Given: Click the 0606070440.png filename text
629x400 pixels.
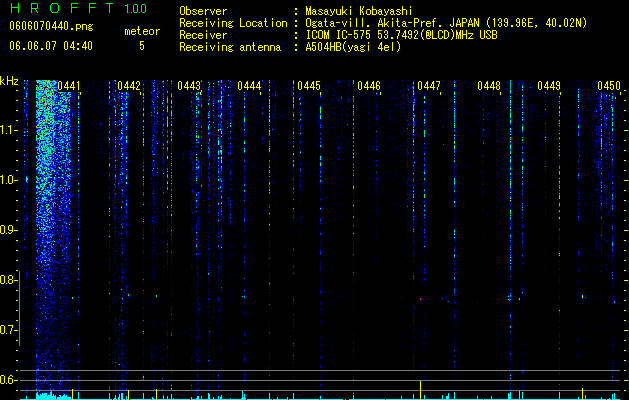Looking at the screenshot, I should (x=51, y=26).
